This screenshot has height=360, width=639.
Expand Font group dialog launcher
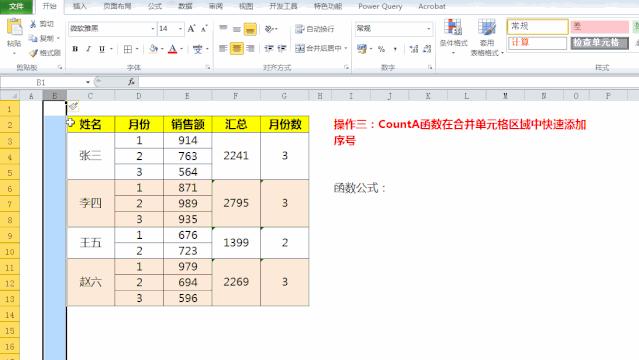click(207, 68)
